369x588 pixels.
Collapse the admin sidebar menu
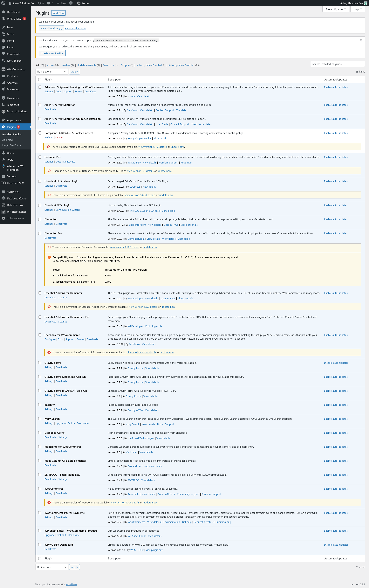(15, 218)
